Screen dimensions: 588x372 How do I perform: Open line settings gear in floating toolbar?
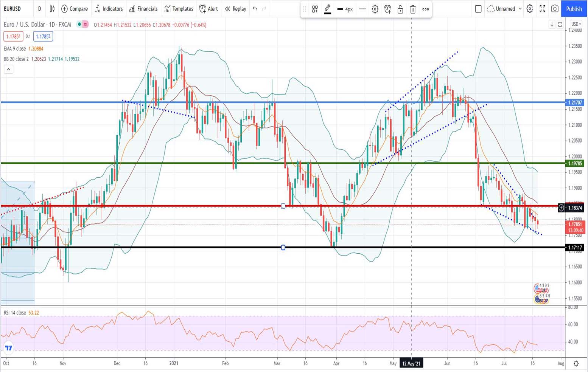pyautogui.click(x=375, y=9)
